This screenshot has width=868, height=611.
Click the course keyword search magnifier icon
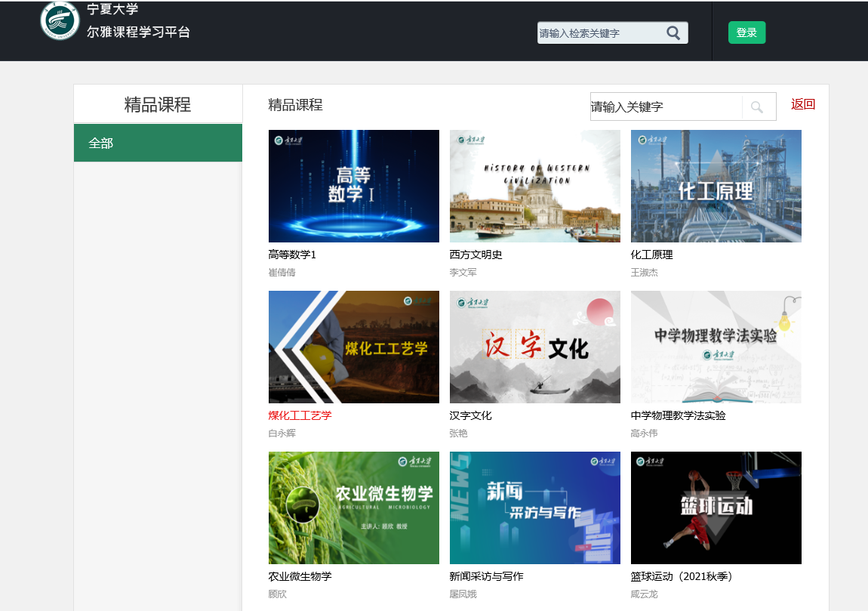757,107
